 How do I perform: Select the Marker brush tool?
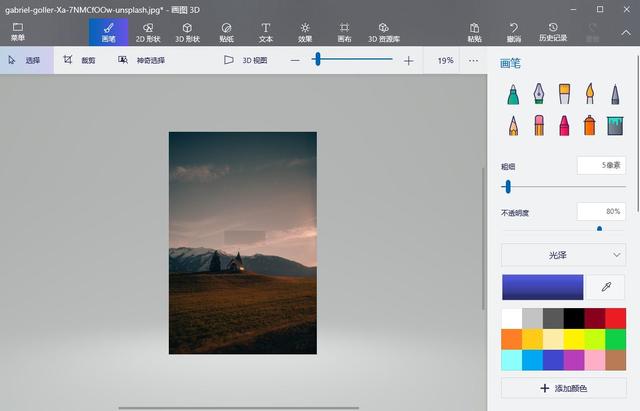point(512,95)
